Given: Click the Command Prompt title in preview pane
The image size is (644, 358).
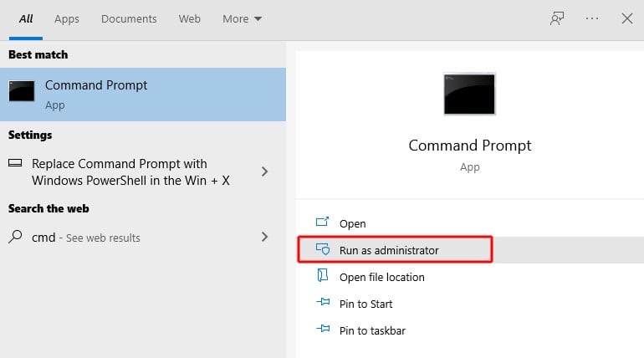Looking at the screenshot, I should [x=469, y=146].
